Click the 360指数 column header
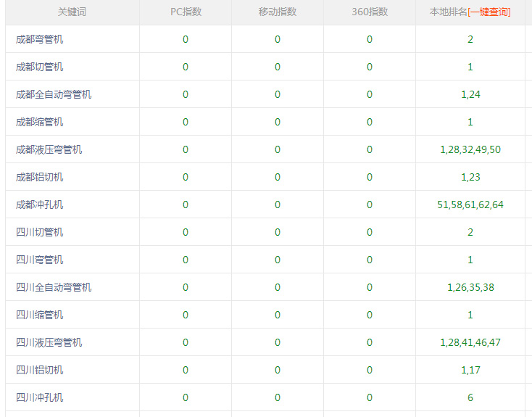Image resolution: width=532 pixels, height=417 pixels. [370, 12]
